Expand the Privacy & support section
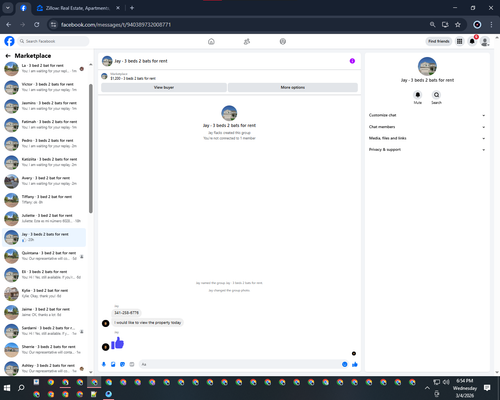Screen dimensions: 500x400 [x=427, y=150]
